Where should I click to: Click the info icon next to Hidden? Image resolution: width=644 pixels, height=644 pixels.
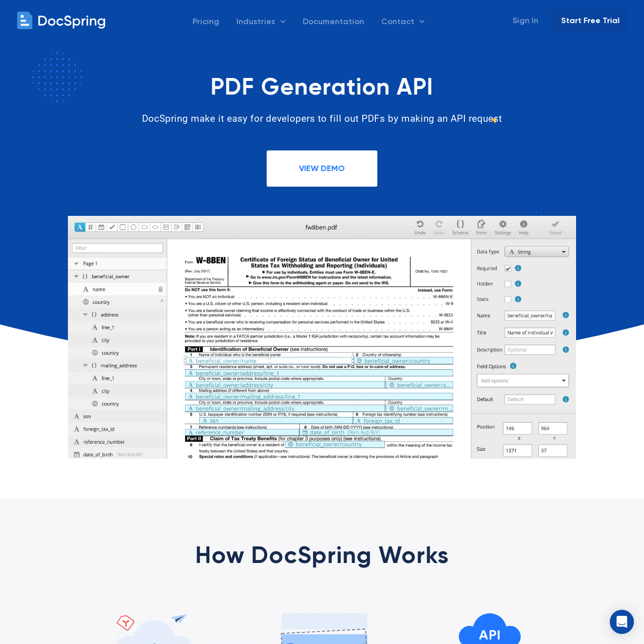point(518,284)
